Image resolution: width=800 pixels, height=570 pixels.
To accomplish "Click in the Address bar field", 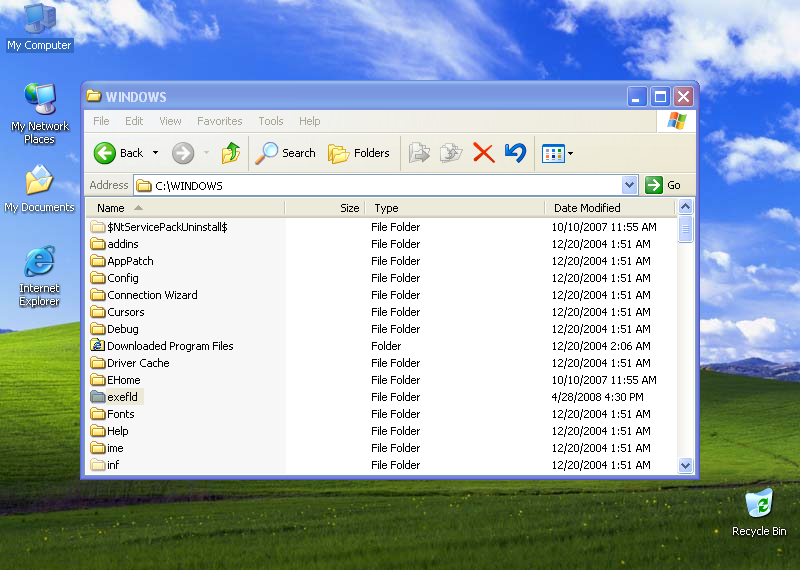I will (x=378, y=185).
